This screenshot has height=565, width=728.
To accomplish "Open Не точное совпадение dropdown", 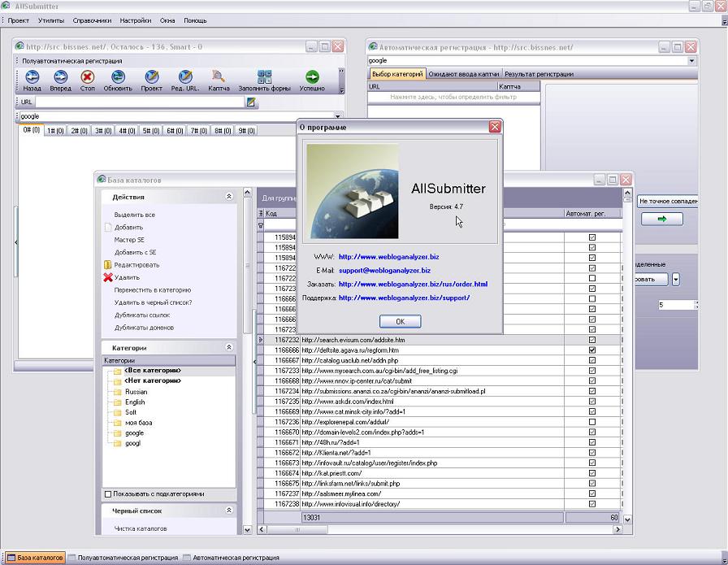I will tap(668, 201).
